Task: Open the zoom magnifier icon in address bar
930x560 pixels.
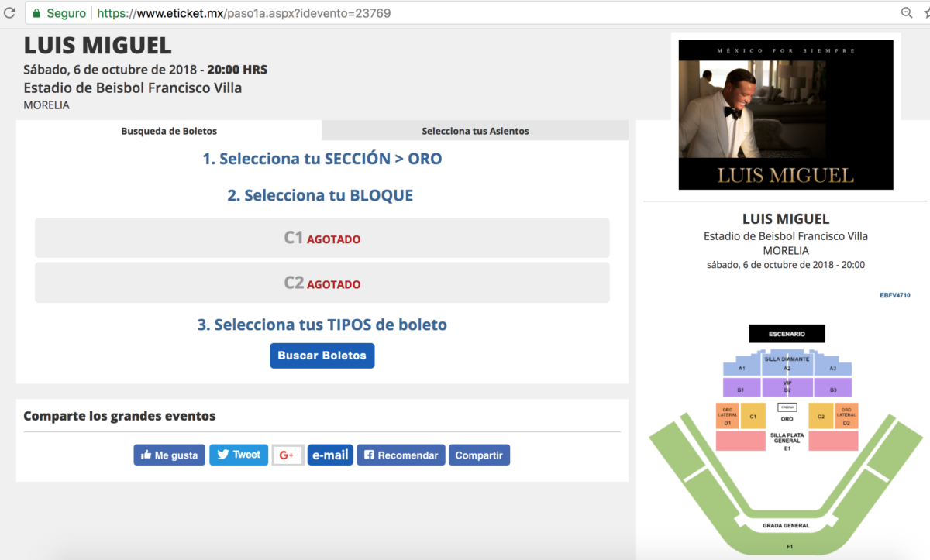Action: click(x=907, y=13)
